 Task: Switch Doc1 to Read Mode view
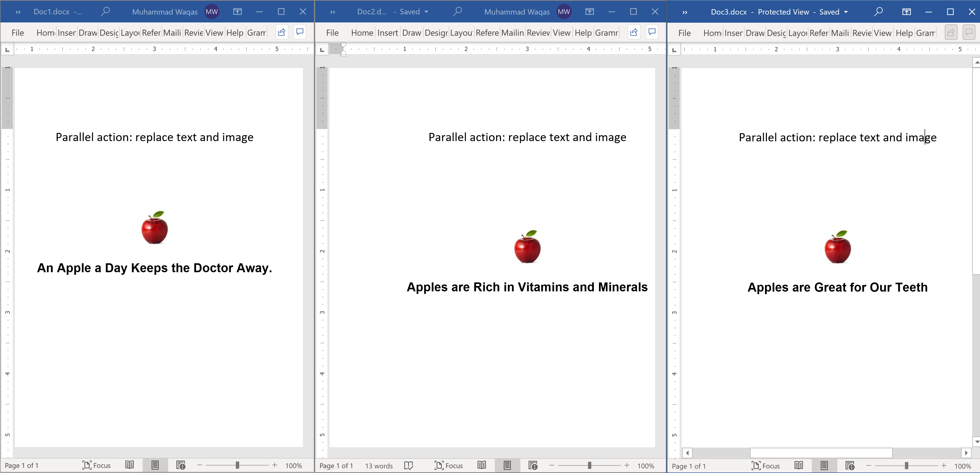pyautogui.click(x=130, y=465)
